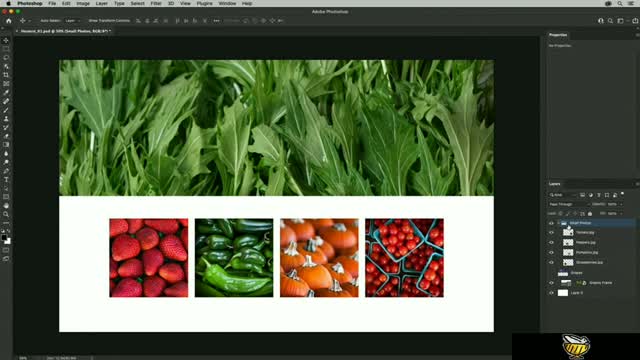Select the Gradient tool
Viewport: 640px width, 360px height.
pos(6,145)
